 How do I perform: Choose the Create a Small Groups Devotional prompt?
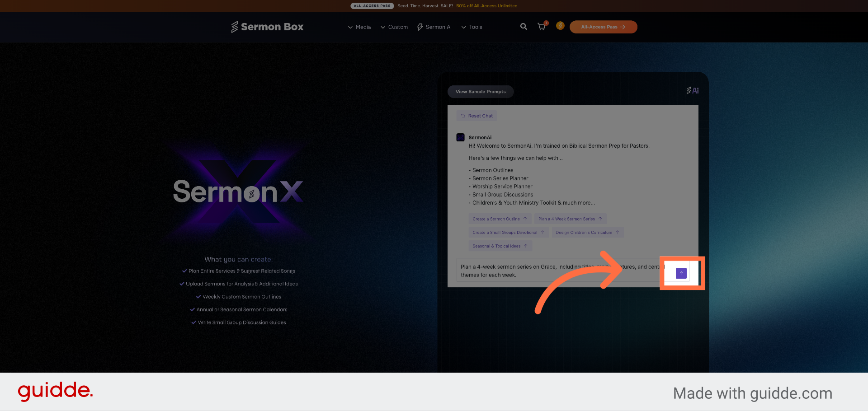click(x=509, y=233)
